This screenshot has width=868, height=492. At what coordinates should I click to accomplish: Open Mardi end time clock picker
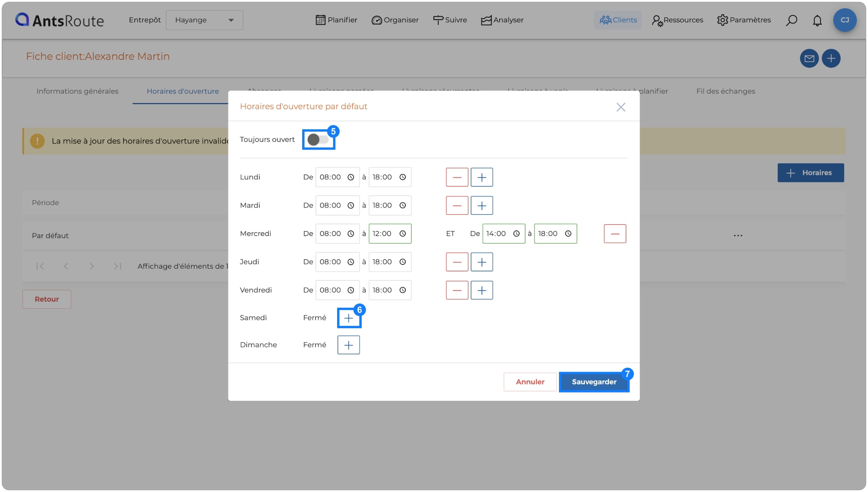tap(403, 205)
